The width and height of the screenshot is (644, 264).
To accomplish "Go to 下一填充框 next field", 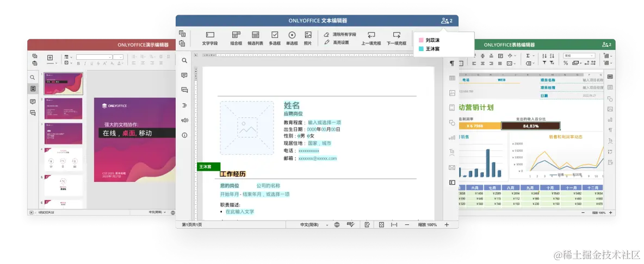I will tap(397, 38).
